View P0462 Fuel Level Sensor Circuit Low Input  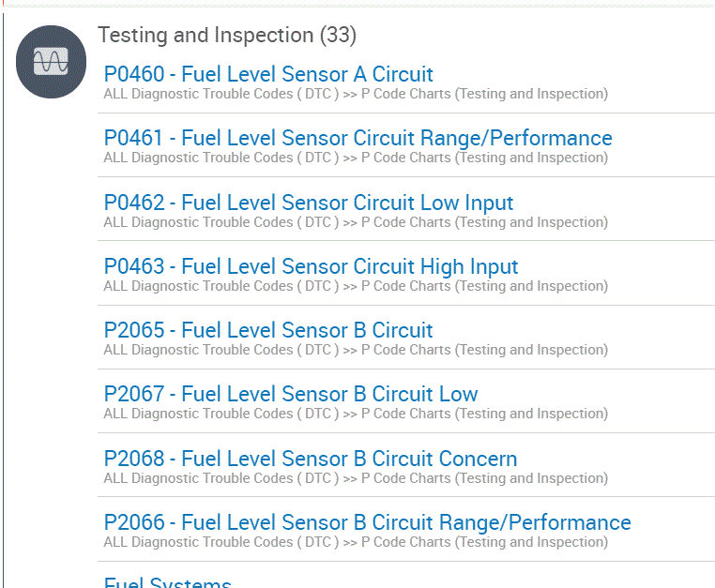coord(309,203)
